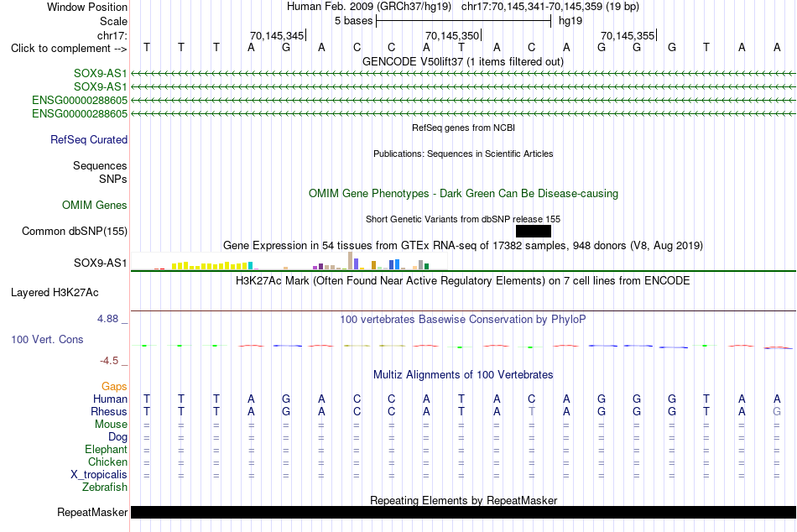Select the RepeatMasker track label

[x=92, y=512]
